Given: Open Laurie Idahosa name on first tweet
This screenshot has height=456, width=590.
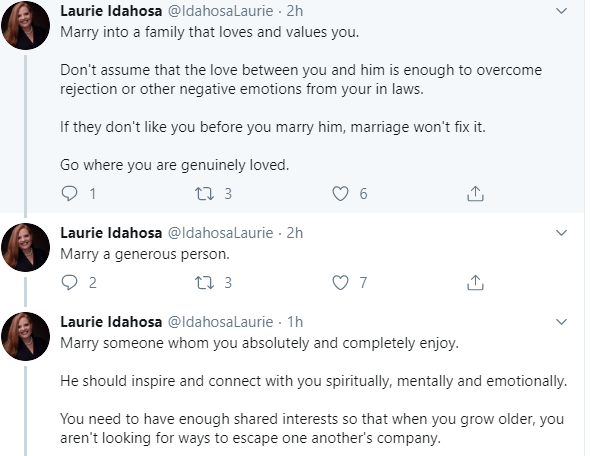Looking at the screenshot, I should click(x=111, y=11).
